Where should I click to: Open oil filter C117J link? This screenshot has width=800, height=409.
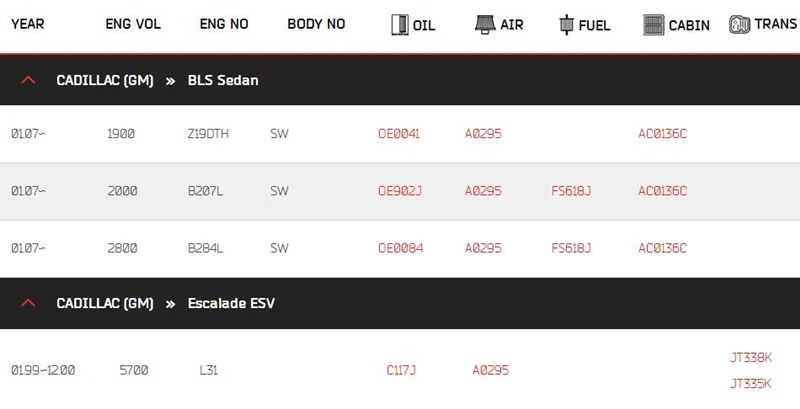401,370
